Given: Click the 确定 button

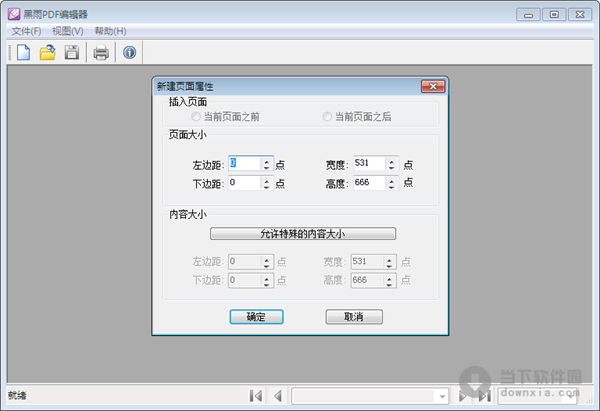Looking at the screenshot, I should (x=255, y=316).
